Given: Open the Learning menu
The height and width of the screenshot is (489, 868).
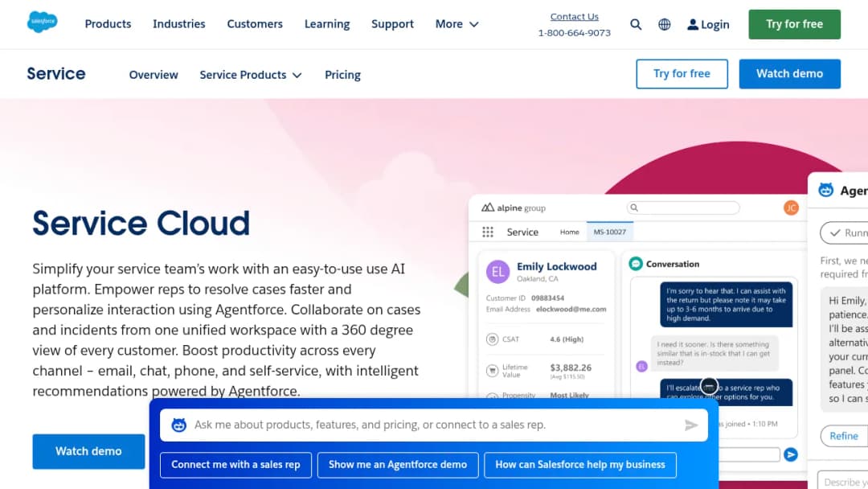Looking at the screenshot, I should (x=327, y=24).
